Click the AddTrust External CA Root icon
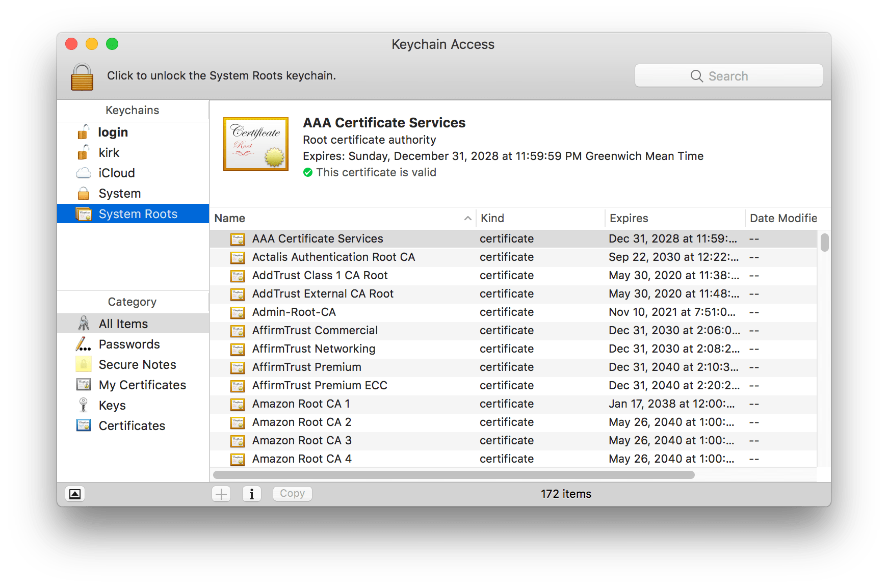This screenshot has width=888, height=588. point(238,294)
